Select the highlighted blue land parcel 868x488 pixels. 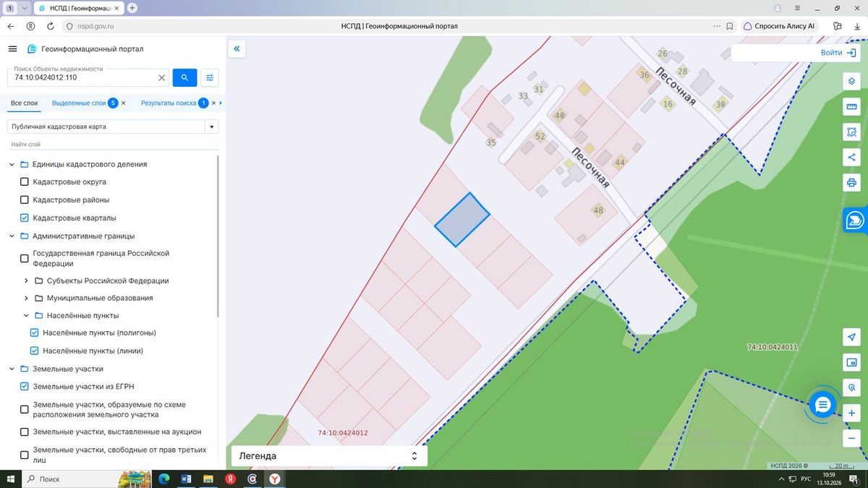click(x=461, y=220)
